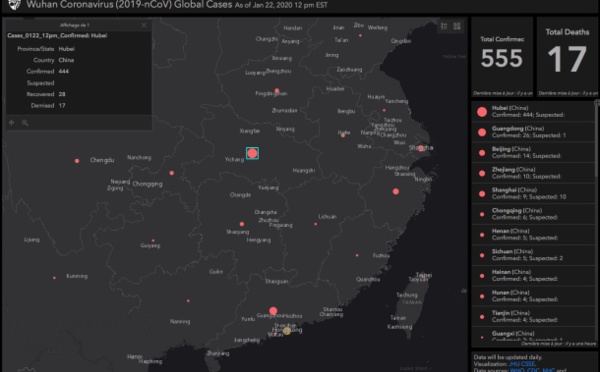Click the red marker near Chengdu
The image size is (600, 372).
pos(77,161)
